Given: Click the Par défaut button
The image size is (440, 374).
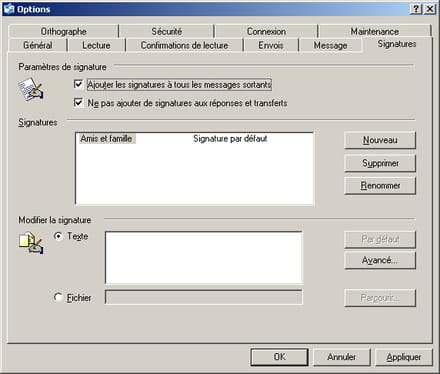Looking at the screenshot, I should [380, 239].
